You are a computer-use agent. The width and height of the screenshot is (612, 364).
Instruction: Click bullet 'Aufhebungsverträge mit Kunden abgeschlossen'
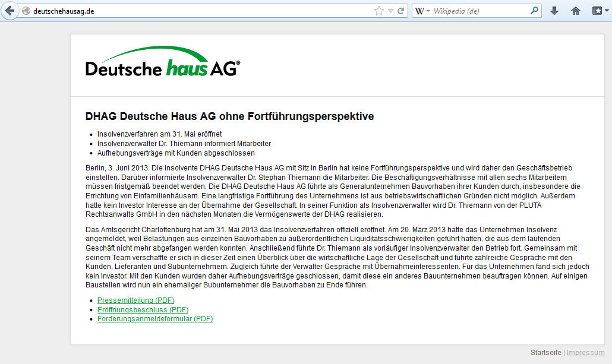coord(176,153)
